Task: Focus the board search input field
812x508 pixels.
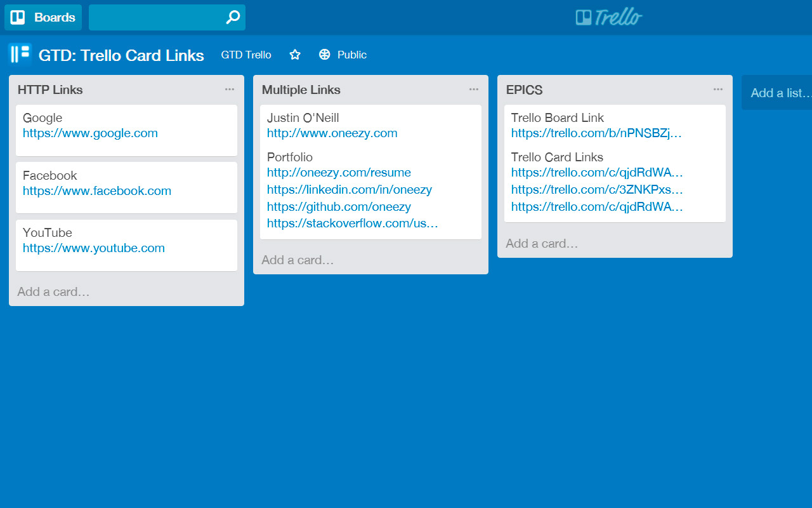Action: click(167, 17)
